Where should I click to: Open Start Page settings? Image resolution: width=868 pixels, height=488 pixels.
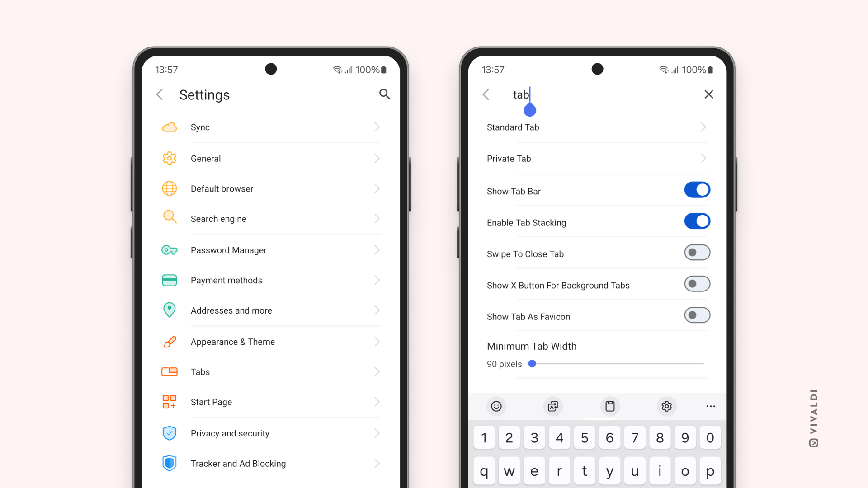[269, 402]
